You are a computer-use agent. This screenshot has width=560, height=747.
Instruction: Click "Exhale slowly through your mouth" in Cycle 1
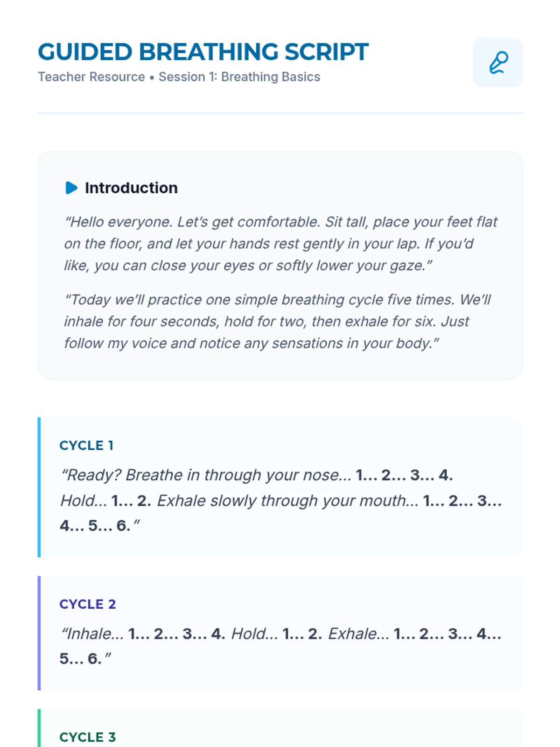pos(287,501)
